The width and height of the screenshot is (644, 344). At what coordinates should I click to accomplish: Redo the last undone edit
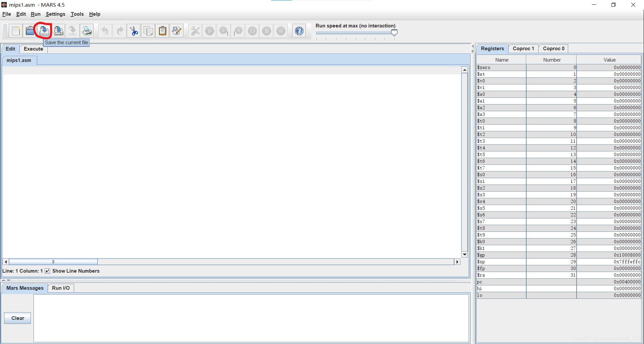point(119,31)
